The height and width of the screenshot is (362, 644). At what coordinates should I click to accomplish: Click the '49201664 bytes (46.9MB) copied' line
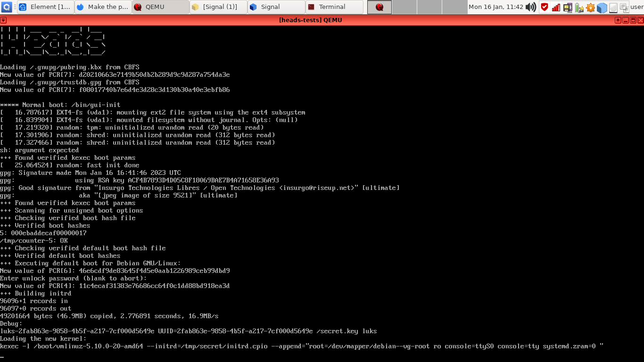click(x=109, y=316)
